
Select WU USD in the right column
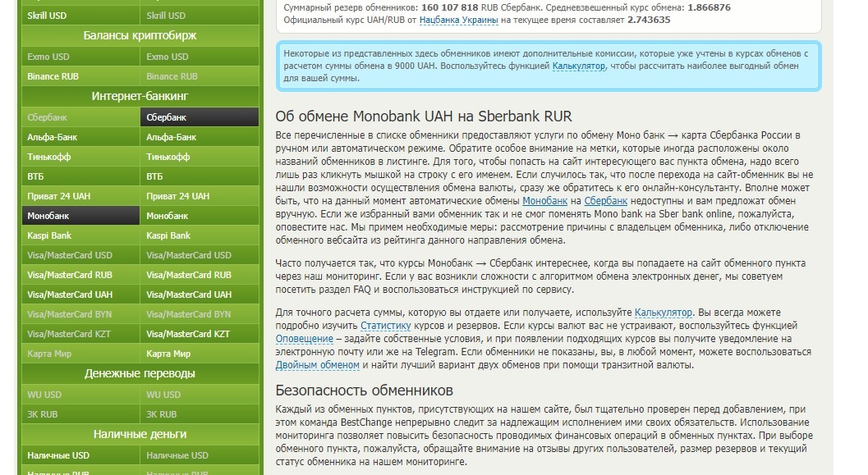[x=200, y=395]
